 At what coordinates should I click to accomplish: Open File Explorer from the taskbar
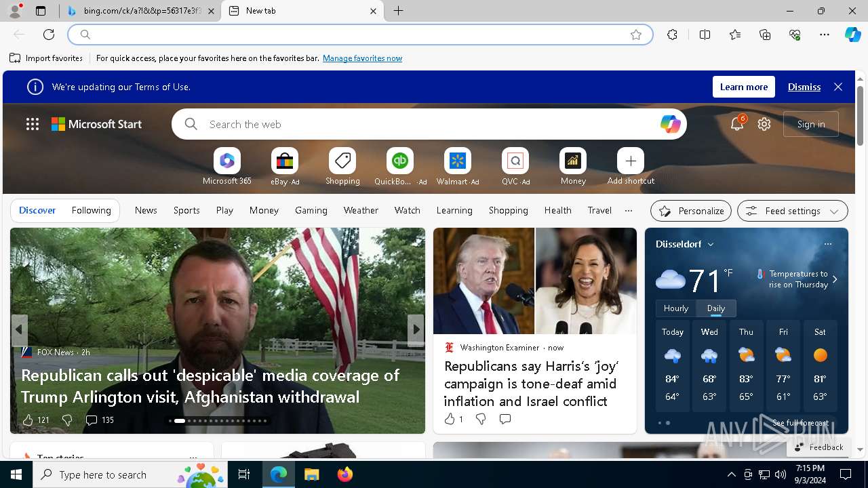pos(312,474)
